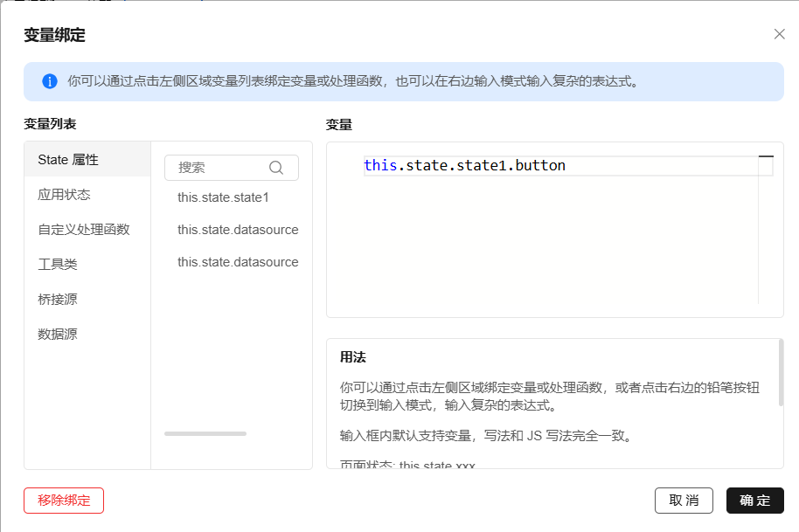Cancel the dialog with 取消
This screenshot has height=532, width=799.
[x=684, y=501]
